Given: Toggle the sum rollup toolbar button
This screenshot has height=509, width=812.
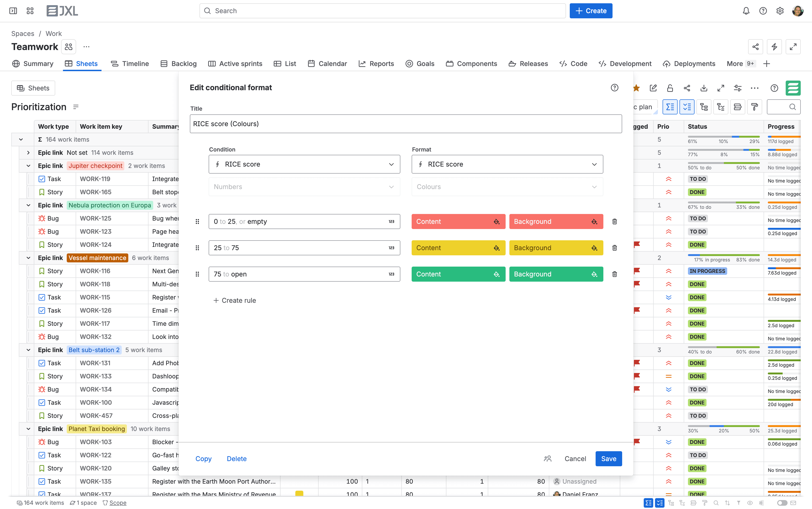Looking at the screenshot, I should click(x=670, y=107).
